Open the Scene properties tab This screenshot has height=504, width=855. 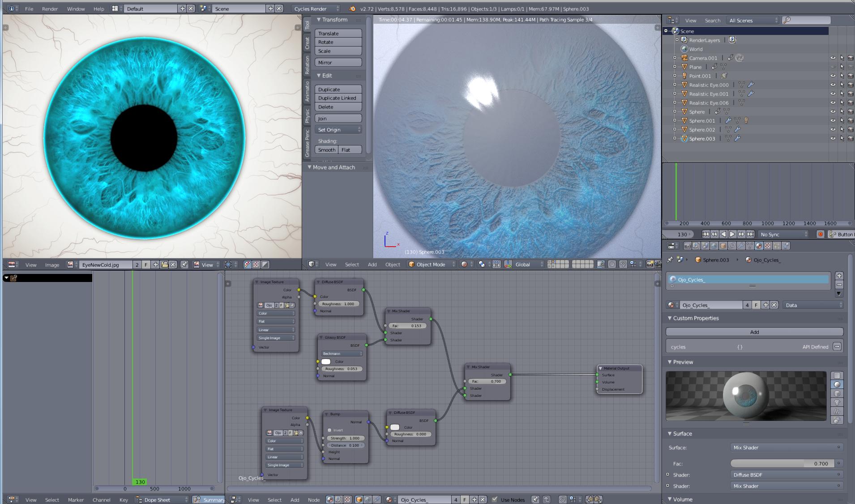[x=705, y=246]
